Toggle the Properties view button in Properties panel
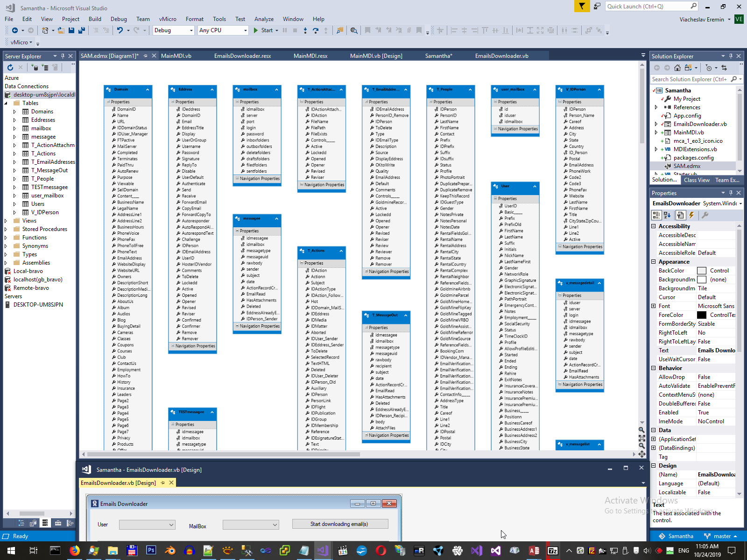The width and height of the screenshot is (747, 560). (x=680, y=215)
